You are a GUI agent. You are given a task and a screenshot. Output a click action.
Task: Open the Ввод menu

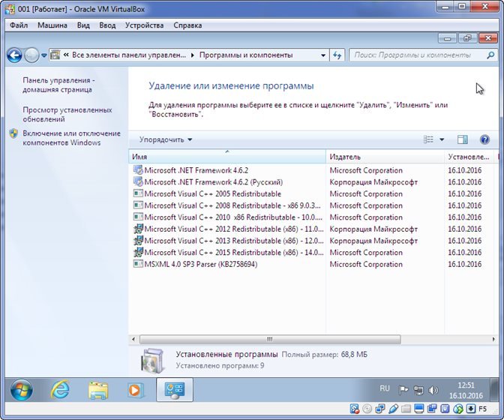(x=107, y=25)
